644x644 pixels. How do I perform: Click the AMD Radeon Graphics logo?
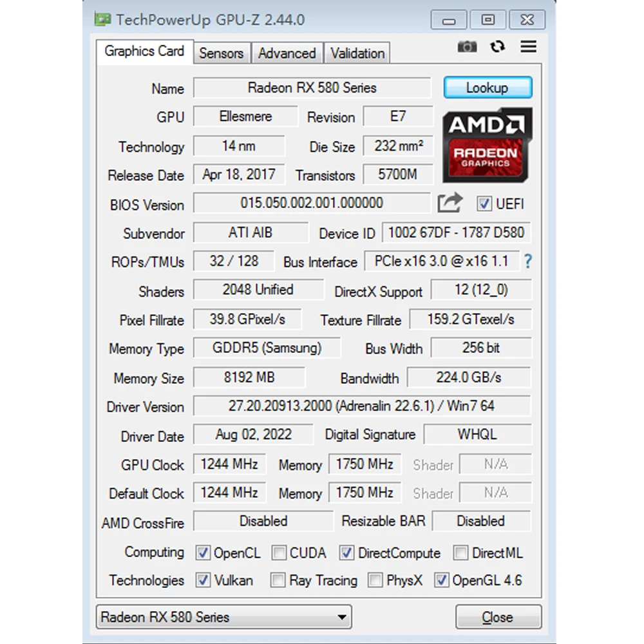click(x=487, y=145)
